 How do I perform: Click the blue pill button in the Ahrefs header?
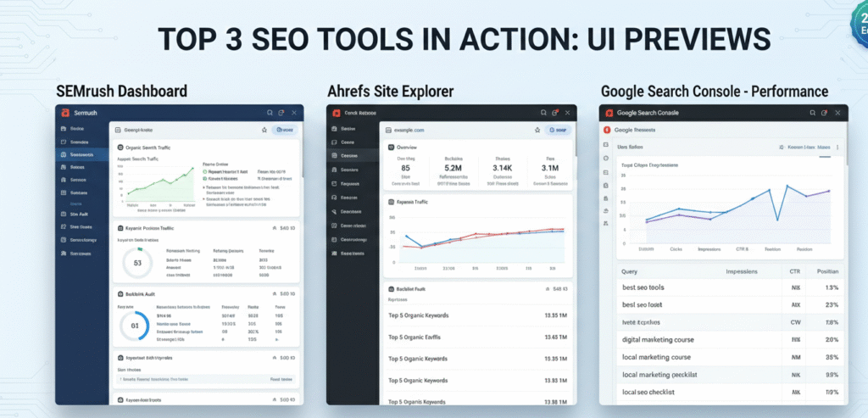point(558,130)
